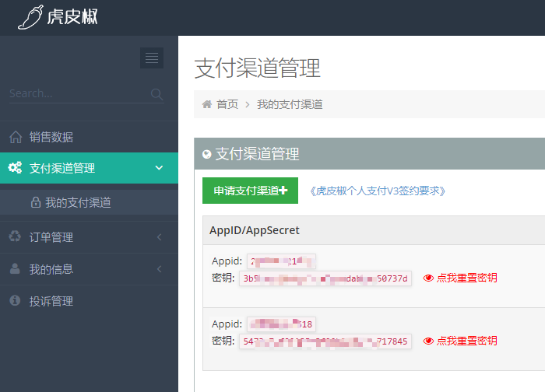Click the user icon beside 我的信息

(15, 268)
